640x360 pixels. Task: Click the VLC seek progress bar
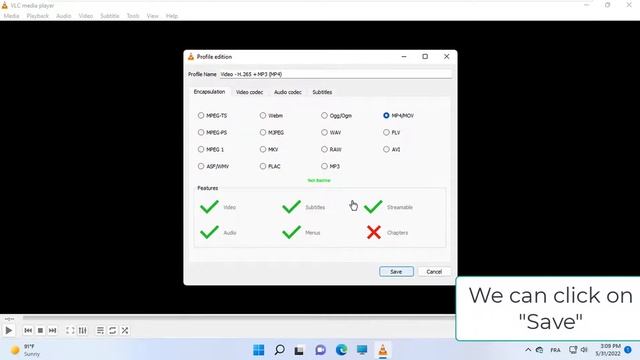(x=239, y=318)
